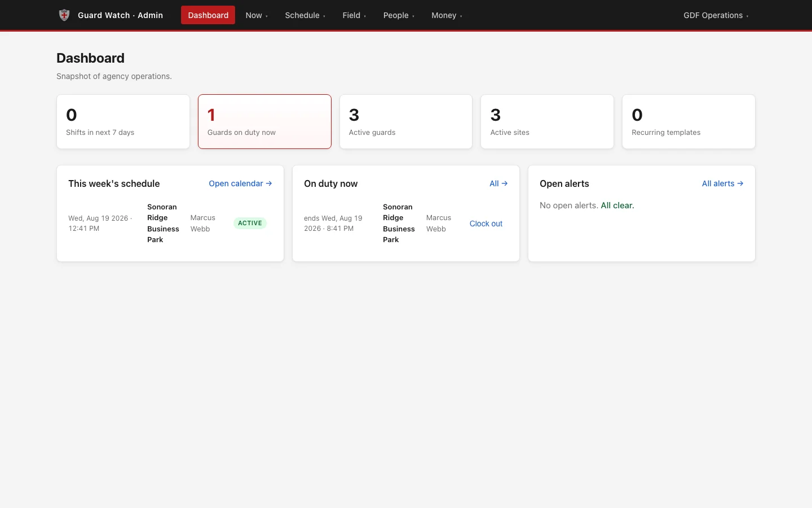Click Sonoran Ridge Business Park in this week's schedule
The image size is (812, 508).
click(163, 224)
